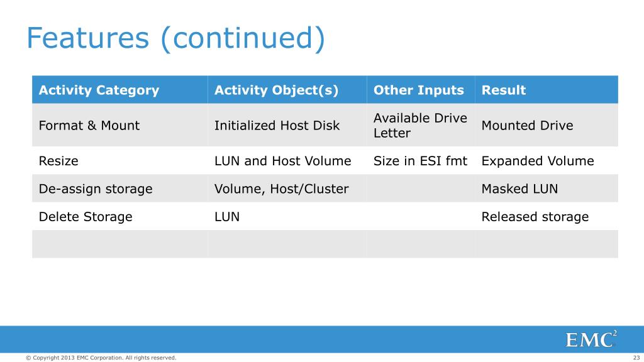Screen dimensions: 644x362
Task: Select the Features (continued) slide title
Action: click(176, 38)
